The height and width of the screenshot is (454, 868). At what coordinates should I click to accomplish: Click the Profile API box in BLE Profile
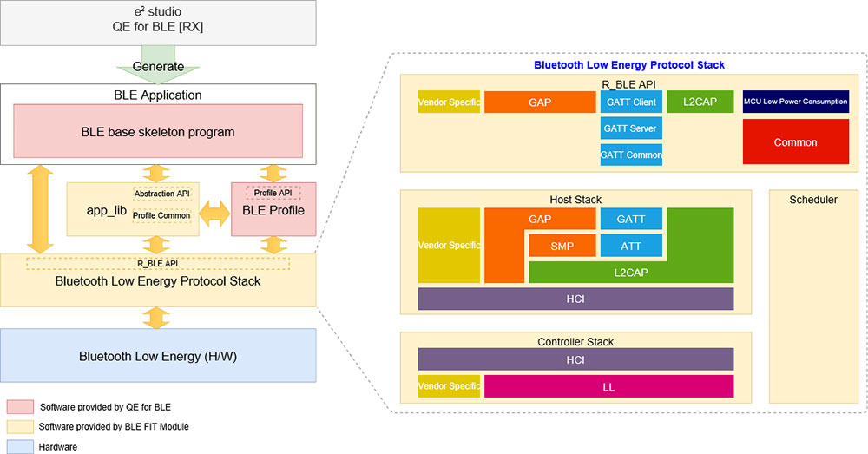click(x=273, y=193)
